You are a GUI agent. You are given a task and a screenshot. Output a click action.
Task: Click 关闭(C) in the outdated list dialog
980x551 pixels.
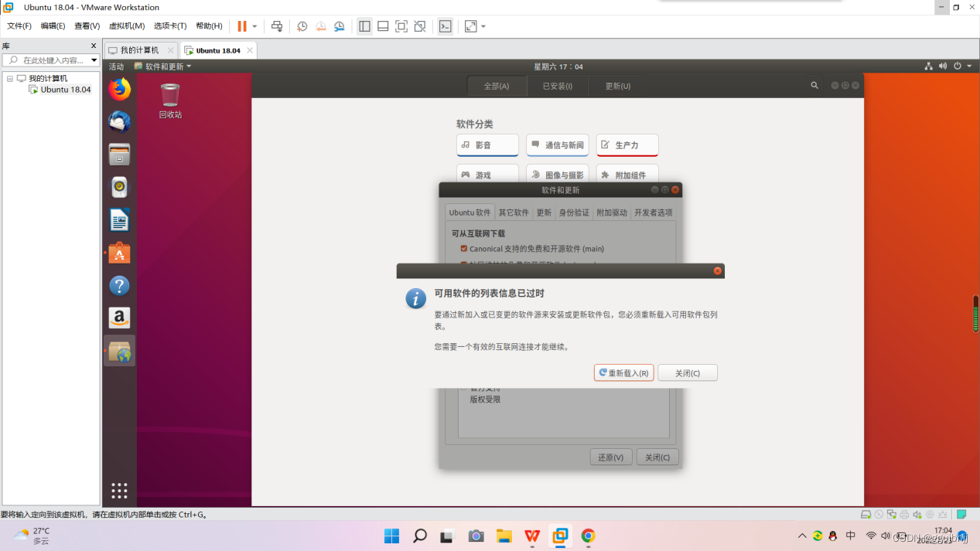pos(688,373)
